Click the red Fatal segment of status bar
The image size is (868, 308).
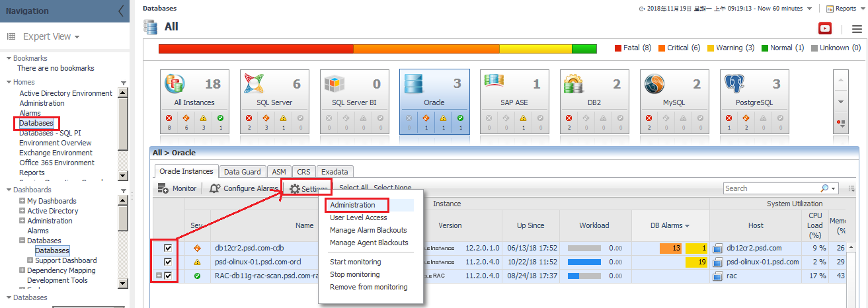click(256, 49)
